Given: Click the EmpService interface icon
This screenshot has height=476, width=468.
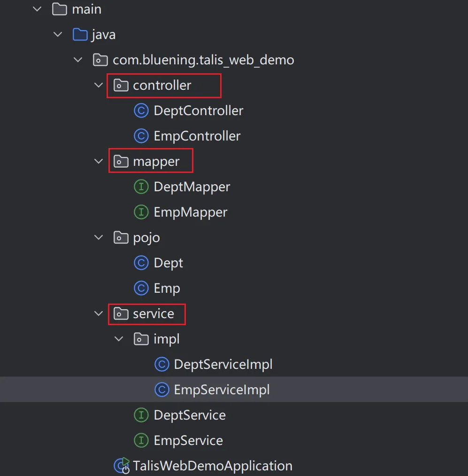Looking at the screenshot, I should (x=141, y=440).
